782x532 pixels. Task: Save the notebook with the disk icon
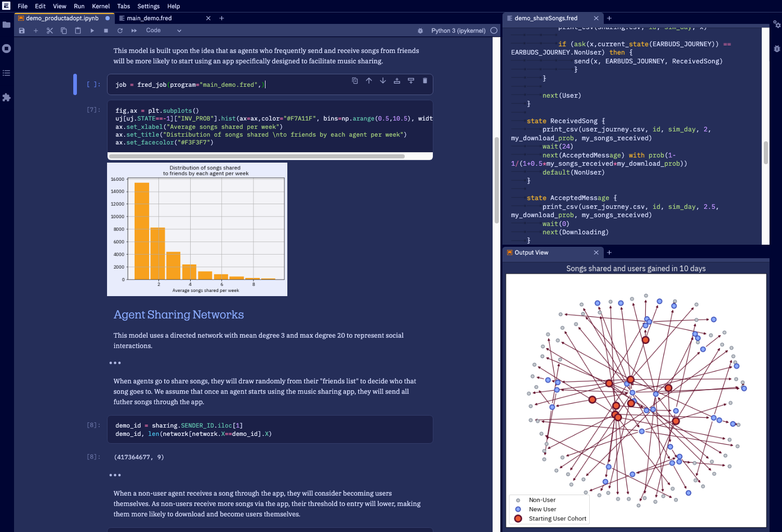click(22, 31)
